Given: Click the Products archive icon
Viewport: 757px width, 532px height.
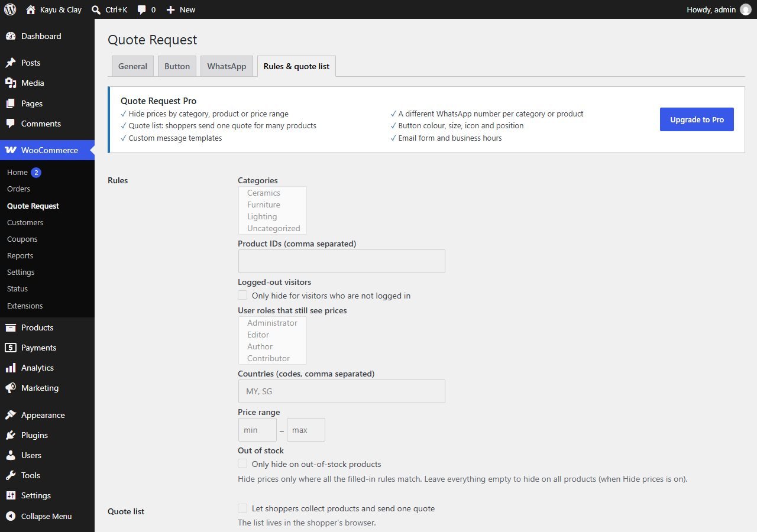Looking at the screenshot, I should tap(11, 327).
